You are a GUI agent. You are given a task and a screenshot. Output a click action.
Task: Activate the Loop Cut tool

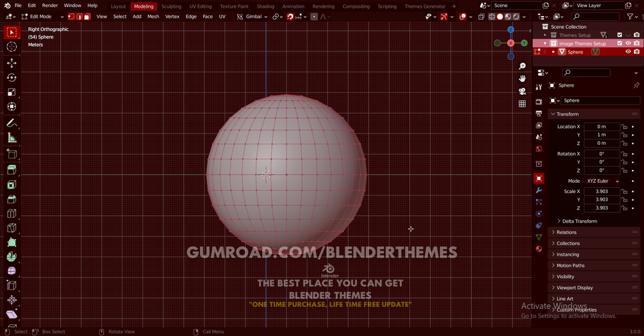pos(12,214)
